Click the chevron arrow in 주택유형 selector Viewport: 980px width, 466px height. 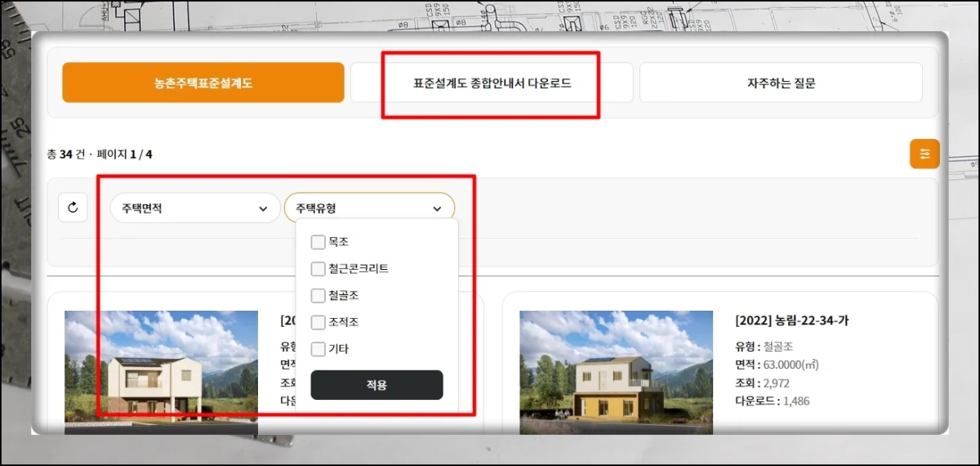coord(437,209)
